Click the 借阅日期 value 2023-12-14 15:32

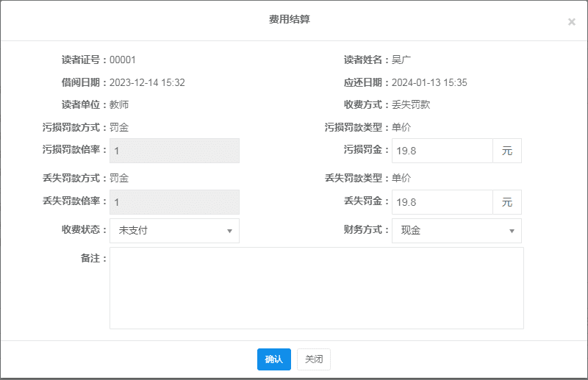click(x=147, y=82)
